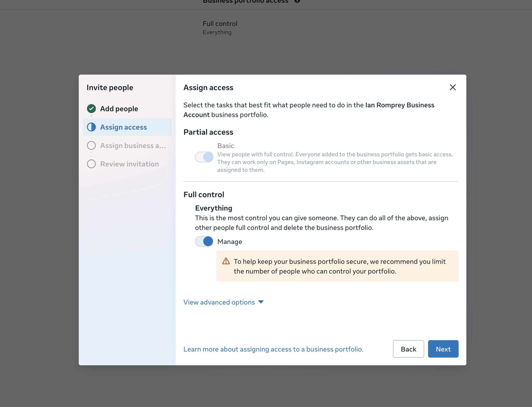
Task: Go to the Add people step
Action: click(x=119, y=109)
